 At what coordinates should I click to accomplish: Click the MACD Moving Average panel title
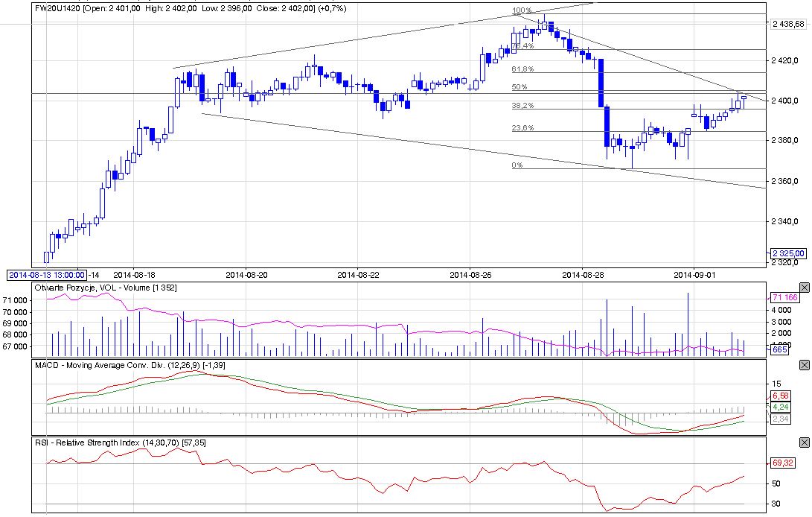pos(130,365)
